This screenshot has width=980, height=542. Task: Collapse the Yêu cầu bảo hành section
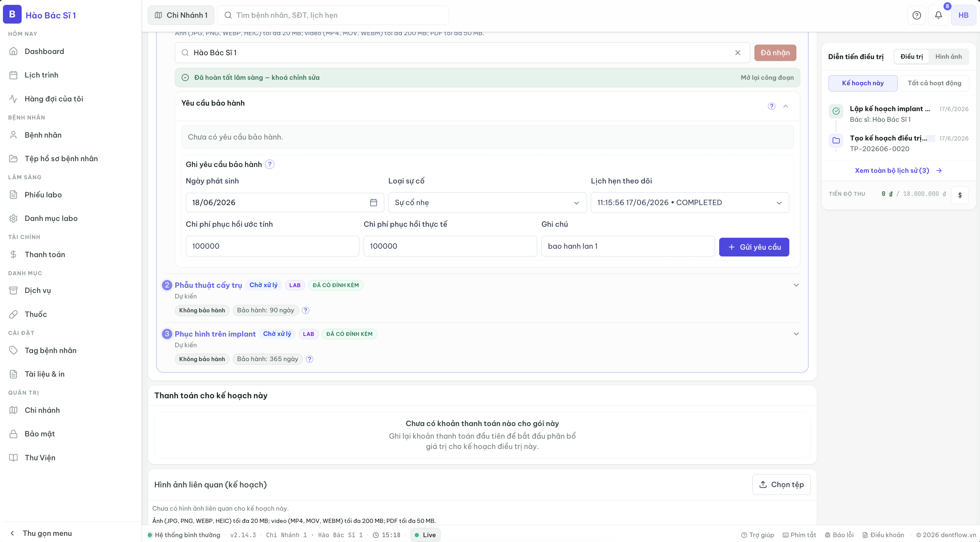click(786, 106)
